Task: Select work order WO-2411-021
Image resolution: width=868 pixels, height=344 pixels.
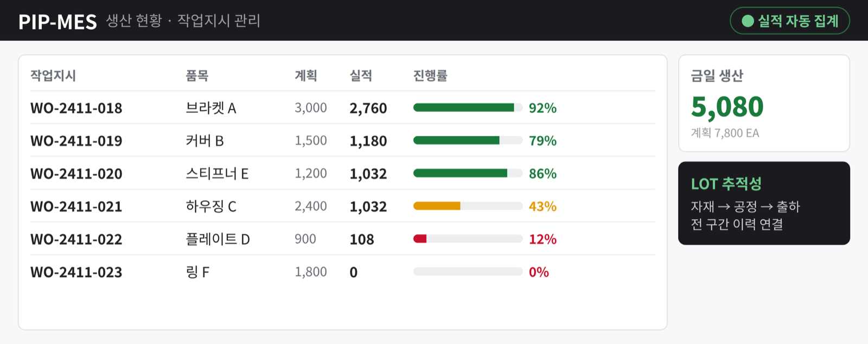Action: coord(343,206)
